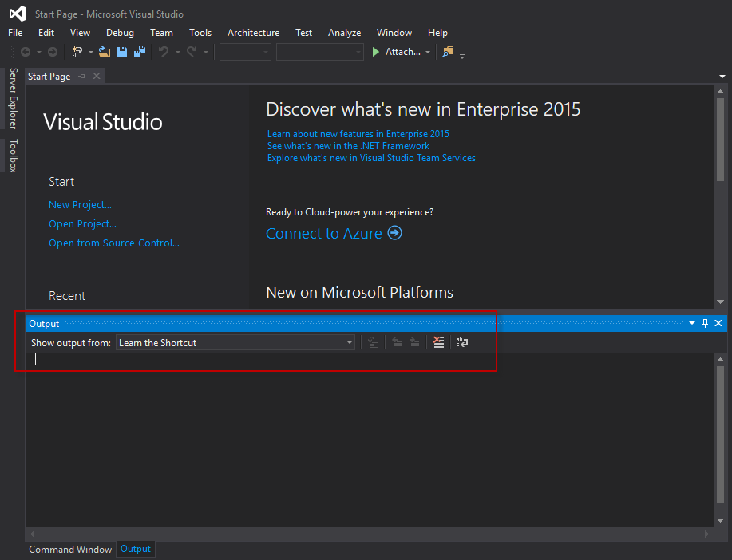Click the Save All toolbar icon

(x=140, y=52)
